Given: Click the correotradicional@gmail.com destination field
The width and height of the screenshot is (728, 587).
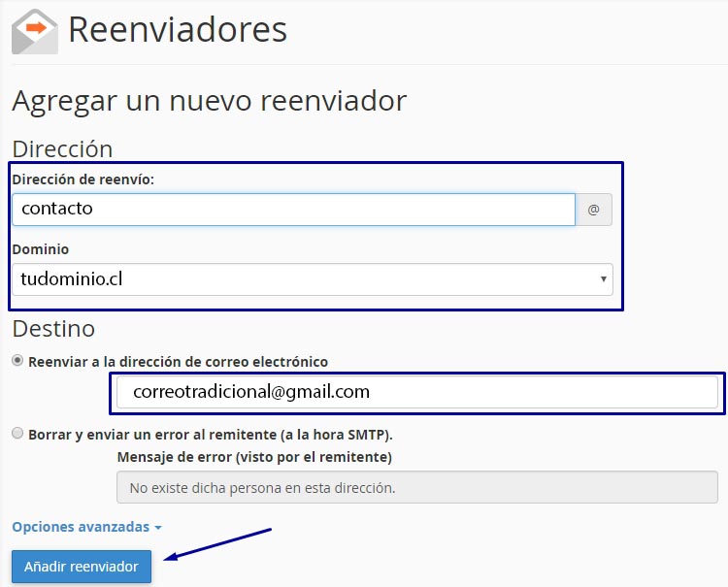Looking at the screenshot, I should pyautogui.click(x=417, y=392).
